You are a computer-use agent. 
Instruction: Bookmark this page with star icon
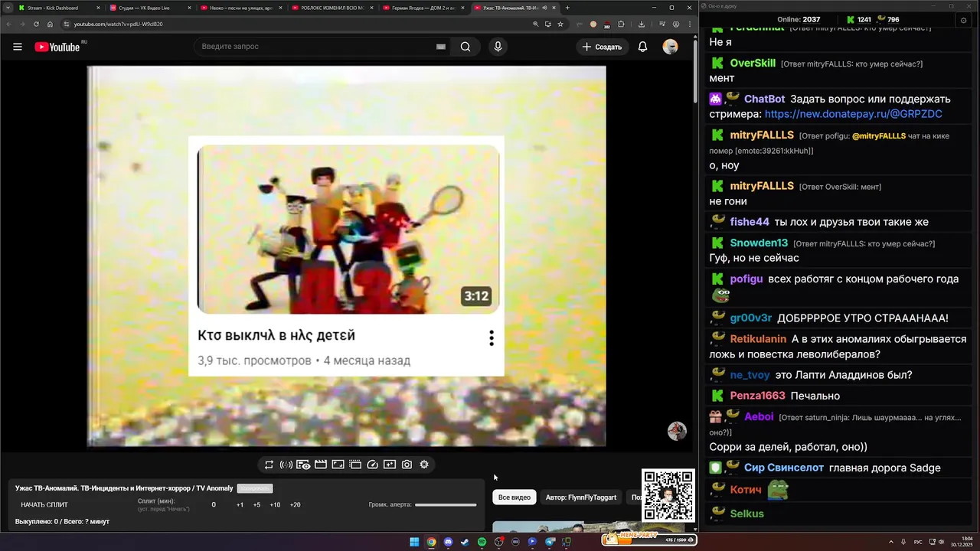coord(560,24)
